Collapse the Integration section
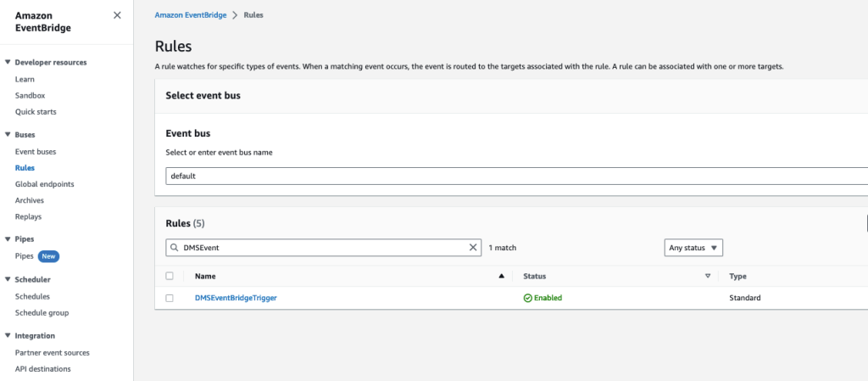The width and height of the screenshot is (868, 381). [x=8, y=335]
